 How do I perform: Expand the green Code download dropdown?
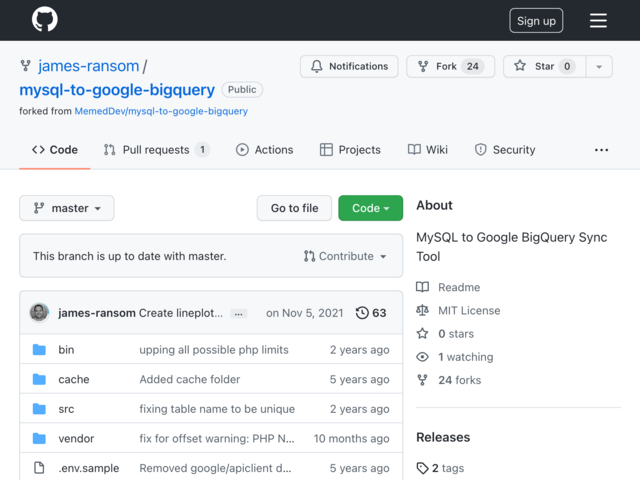[x=371, y=208]
